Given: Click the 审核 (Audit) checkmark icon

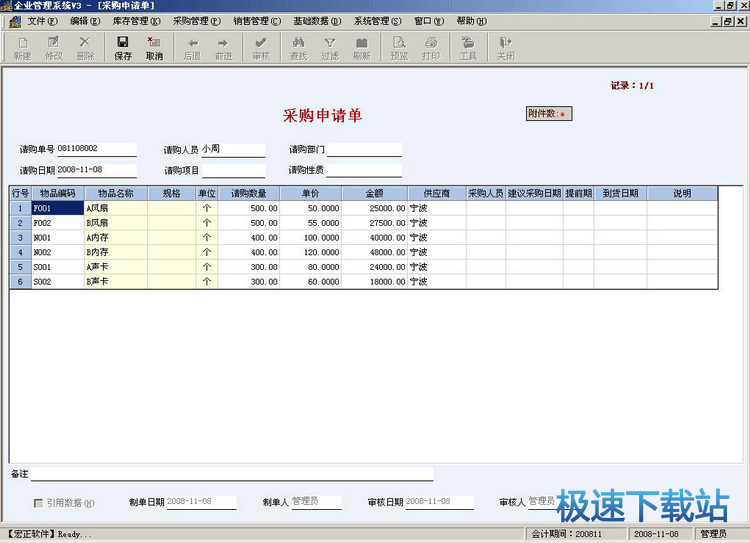Looking at the screenshot, I should (x=261, y=48).
